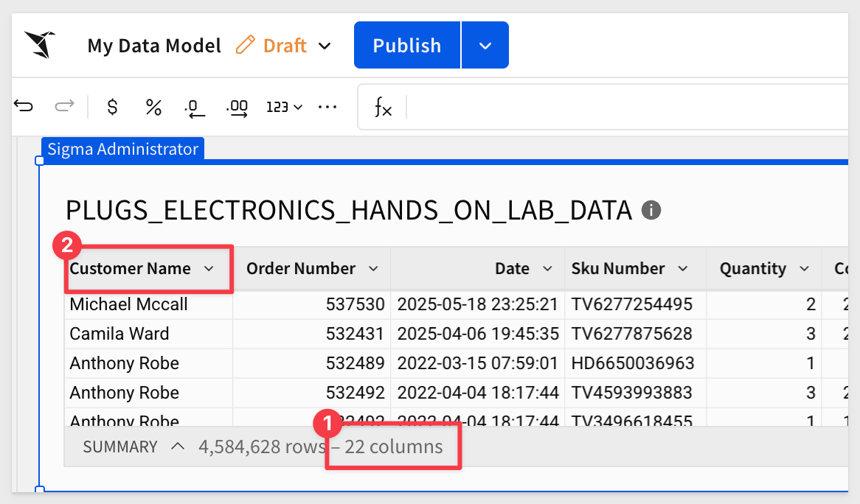Click the Sigma Administrator element tag

pos(123,149)
